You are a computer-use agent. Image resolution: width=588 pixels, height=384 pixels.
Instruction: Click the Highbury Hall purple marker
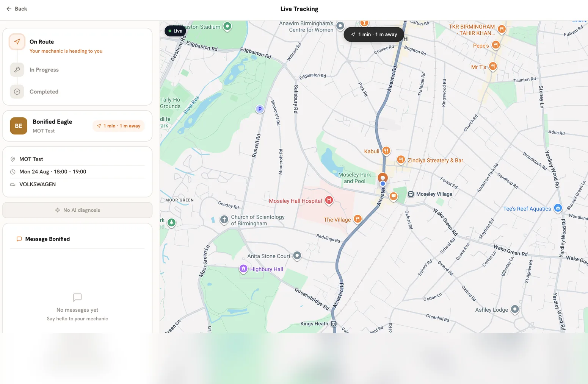pyautogui.click(x=243, y=269)
